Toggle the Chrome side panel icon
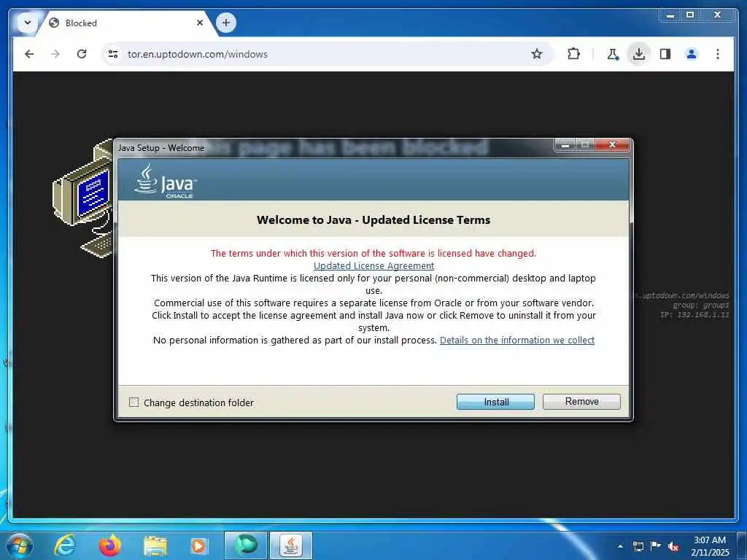 point(665,54)
